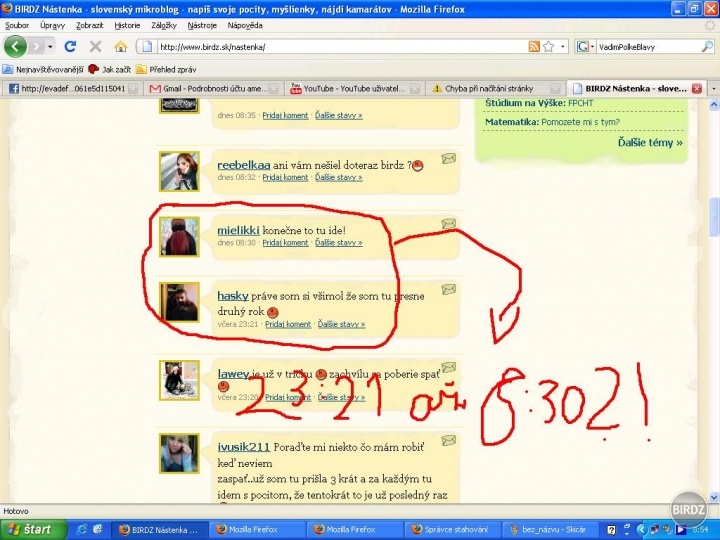The width and height of the screenshot is (720, 540).
Task: Open reebelkaa's profile link
Action: click(244, 165)
